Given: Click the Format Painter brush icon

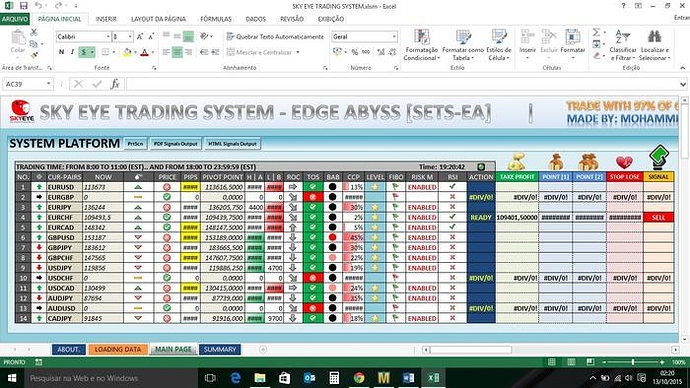Looking at the screenshot, I should [34, 55].
